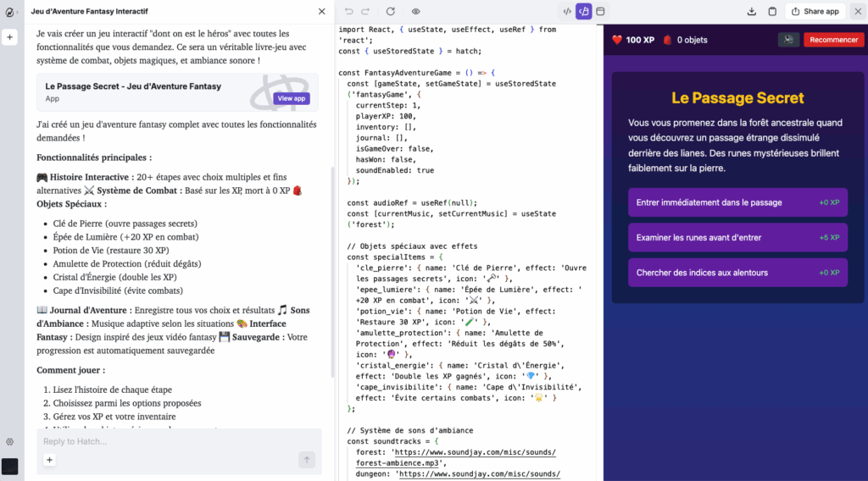The width and height of the screenshot is (868, 481).
Task: Click the redo arrow in the editor toolbar
Action: click(x=366, y=12)
